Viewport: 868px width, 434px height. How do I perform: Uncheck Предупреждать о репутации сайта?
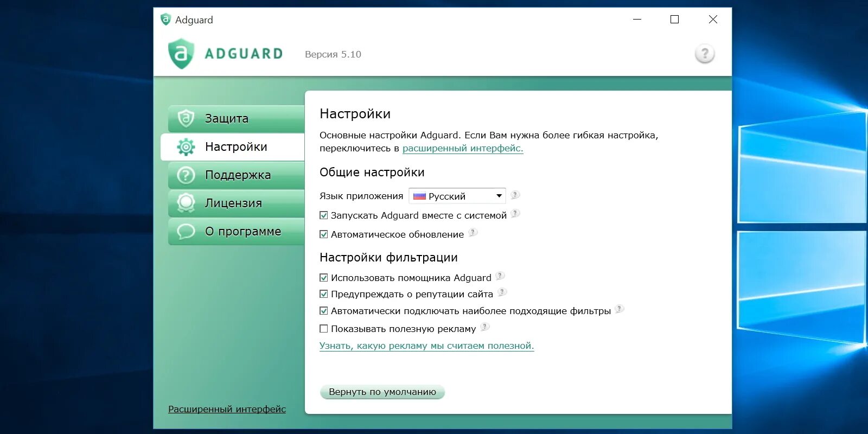pos(324,294)
